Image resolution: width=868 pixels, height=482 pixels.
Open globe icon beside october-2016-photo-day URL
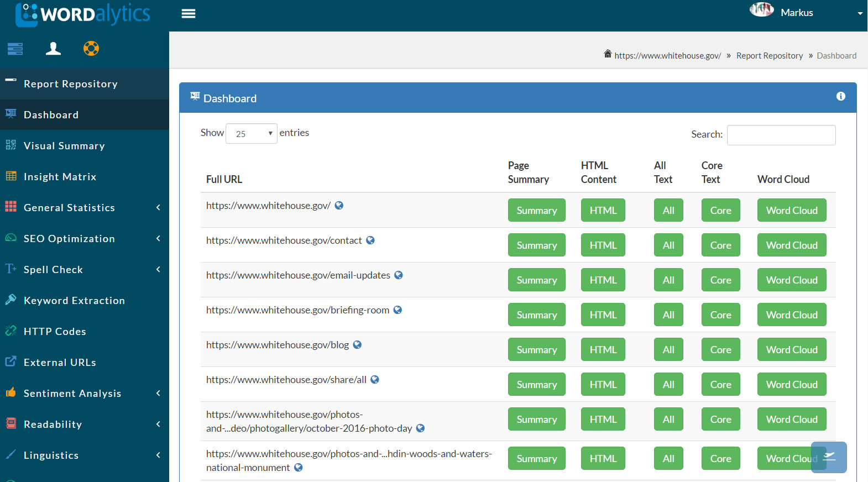click(x=420, y=428)
